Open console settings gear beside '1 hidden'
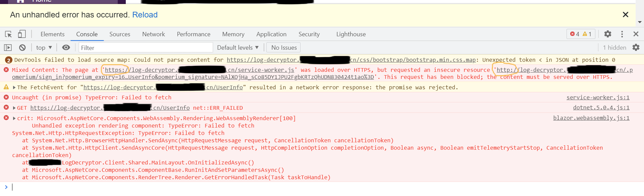 pyautogui.click(x=636, y=47)
